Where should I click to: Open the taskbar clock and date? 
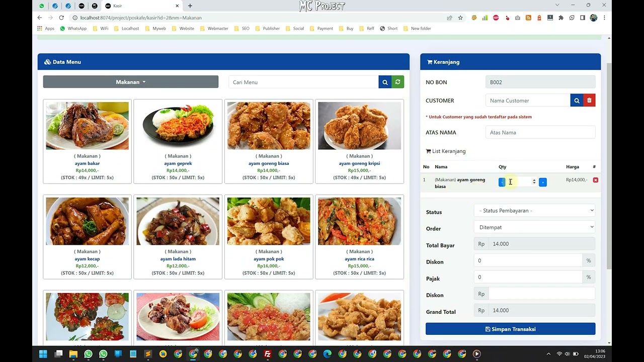tap(595, 354)
